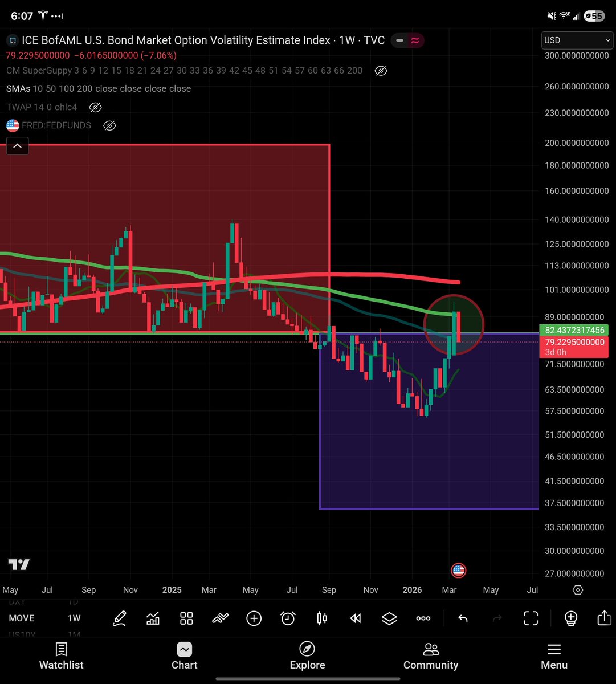Image resolution: width=616 pixels, height=684 pixels.
Task: Tap US flag economic event marker
Action: tap(458, 570)
